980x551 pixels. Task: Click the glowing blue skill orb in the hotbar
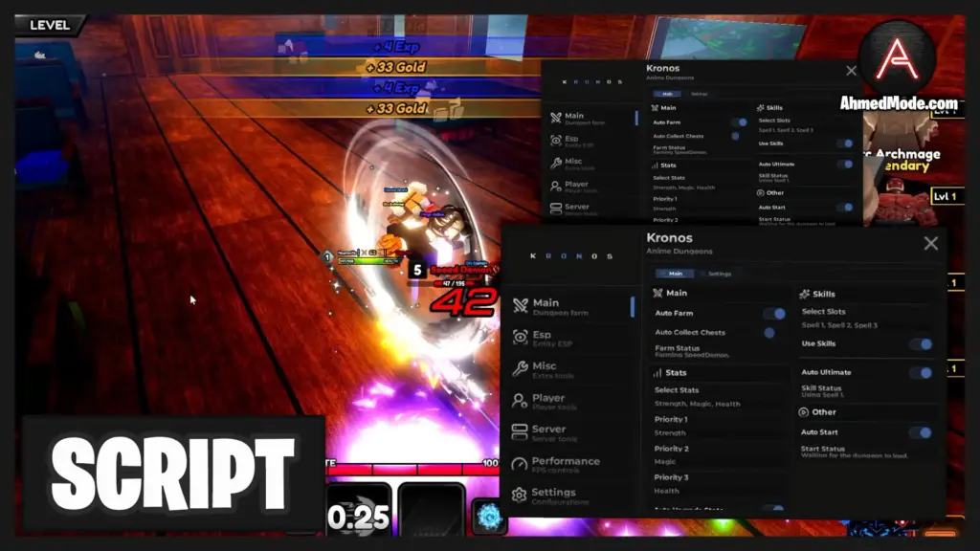coord(489,516)
